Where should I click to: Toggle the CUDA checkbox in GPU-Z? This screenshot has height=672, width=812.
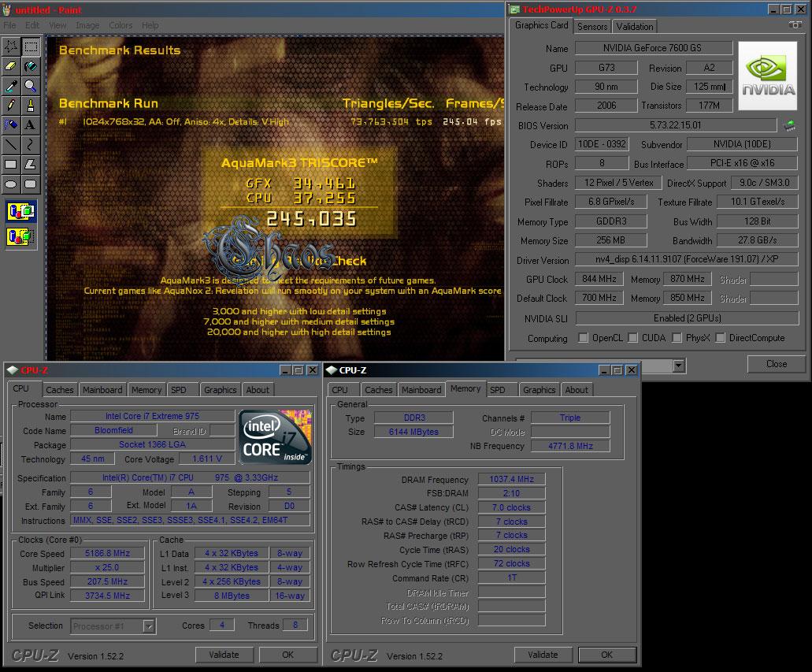(632, 338)
